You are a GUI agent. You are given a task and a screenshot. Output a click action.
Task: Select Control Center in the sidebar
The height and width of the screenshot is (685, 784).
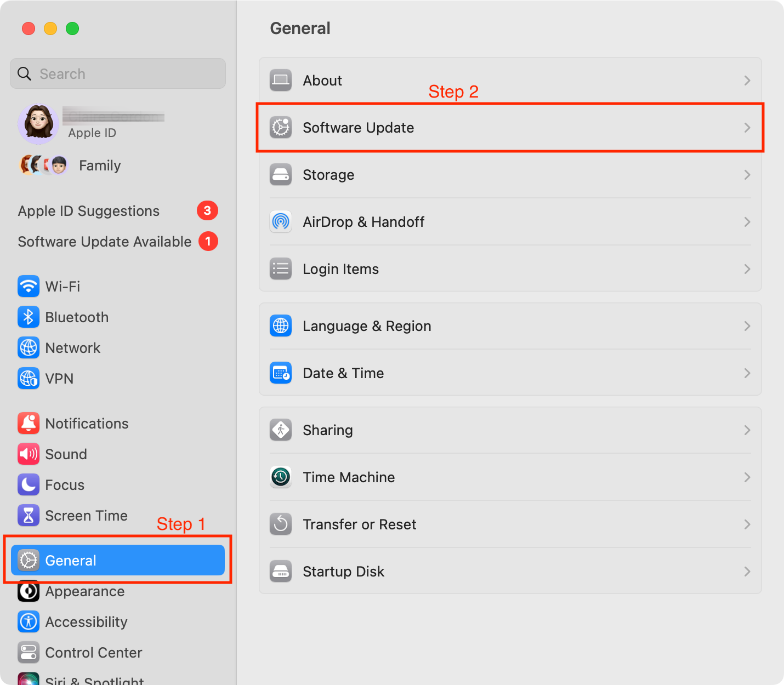click(x=93, y=653)
